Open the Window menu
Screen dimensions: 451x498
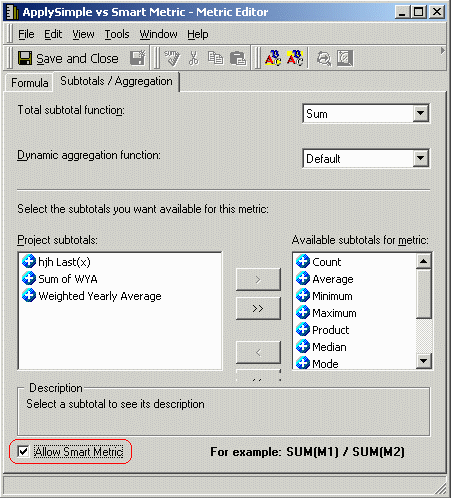point(158,34)
